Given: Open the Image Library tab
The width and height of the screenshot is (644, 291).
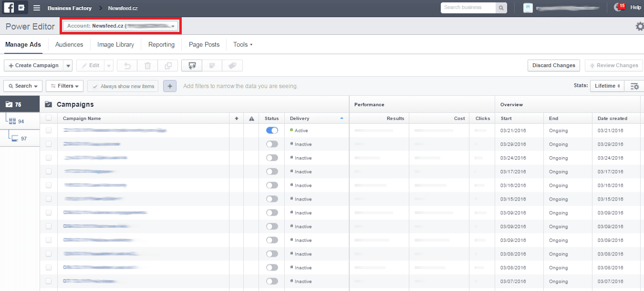Looking at the screenshot, I should [x=115, y=45].
